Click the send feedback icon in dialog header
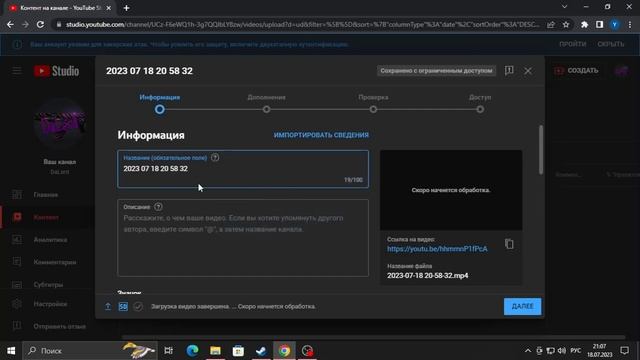The height and width of the screenshot is (360, 640). point(509,71)
